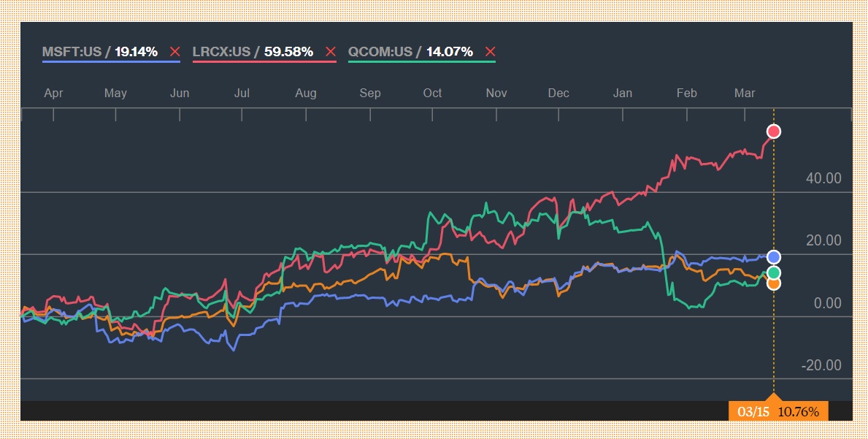Remove the LRCX:US series with its X
This screenshot has width=868, height=439.
point(331,52)
